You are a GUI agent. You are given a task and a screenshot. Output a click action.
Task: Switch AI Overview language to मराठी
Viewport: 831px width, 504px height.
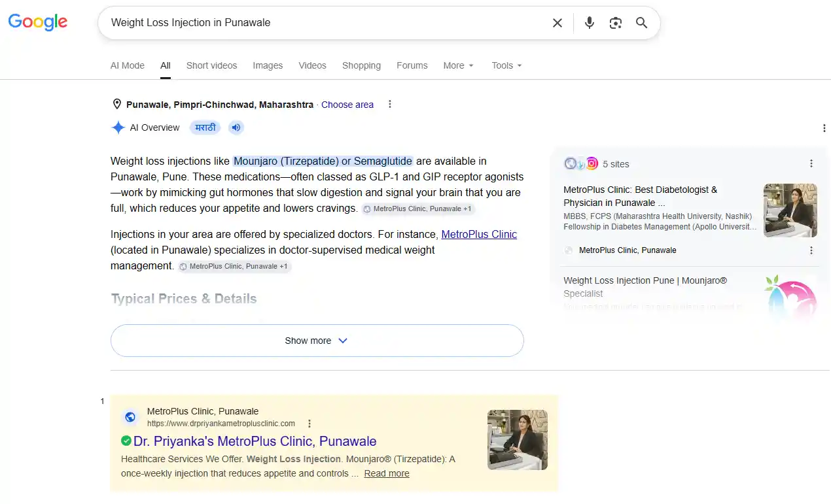205,127
